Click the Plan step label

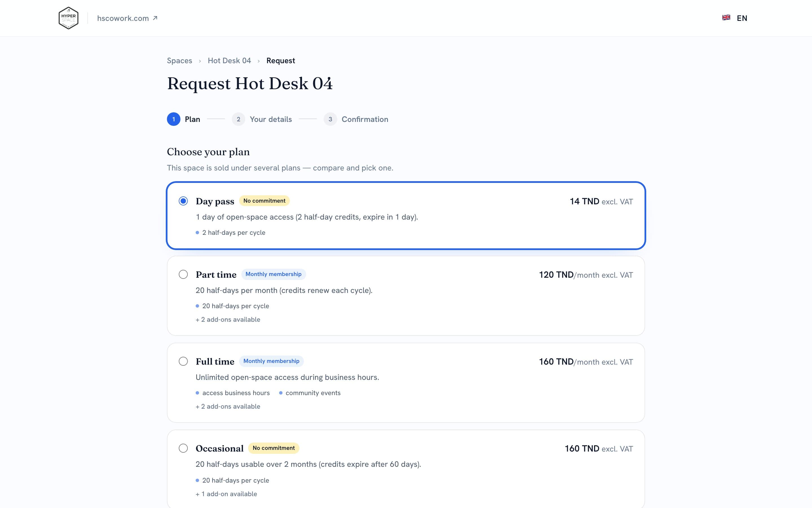tap(192, 119)
